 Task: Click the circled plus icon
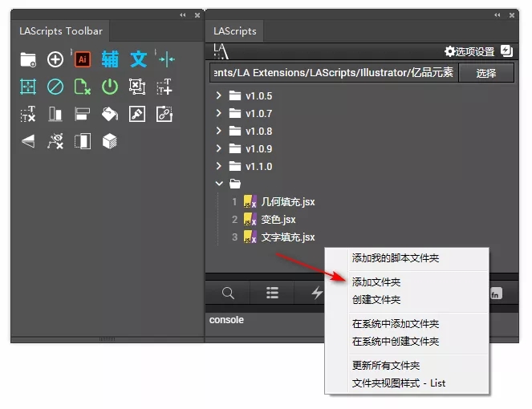[55, 59]
